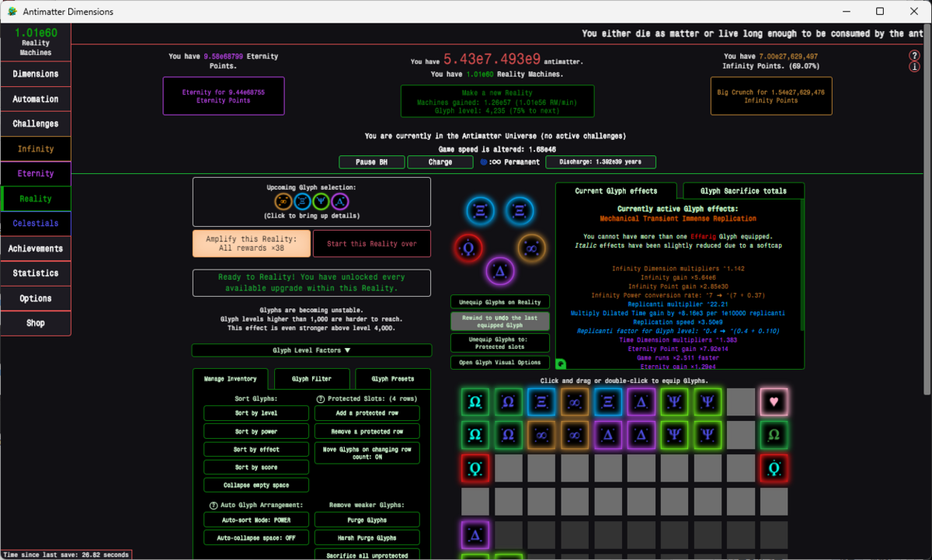Open the Automation sidebar tab

[x=36, y=99]
